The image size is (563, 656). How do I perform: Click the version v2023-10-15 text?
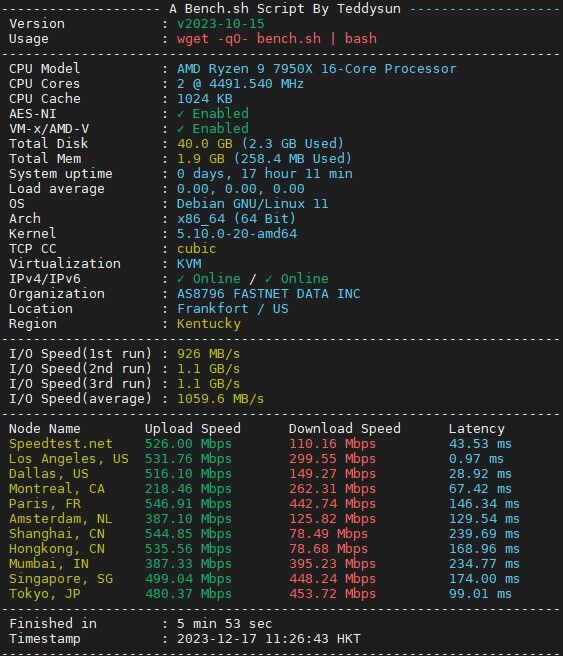tap(220, 24)
